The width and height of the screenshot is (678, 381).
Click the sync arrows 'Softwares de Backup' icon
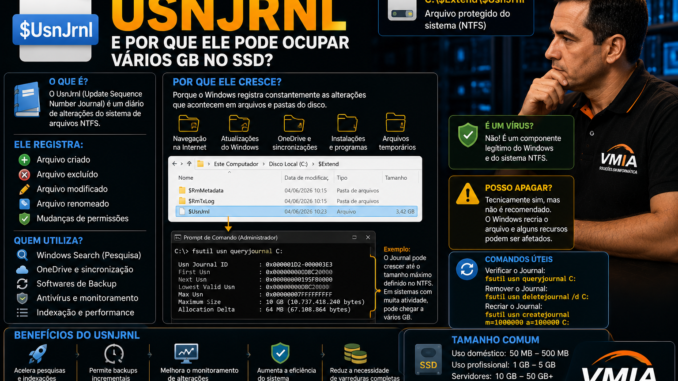click(x=22, y=284)
